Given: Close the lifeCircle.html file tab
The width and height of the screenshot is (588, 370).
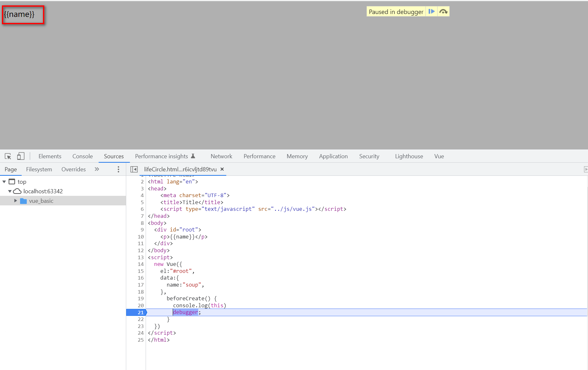Looking at the screenshot, I should pos(222,169).
